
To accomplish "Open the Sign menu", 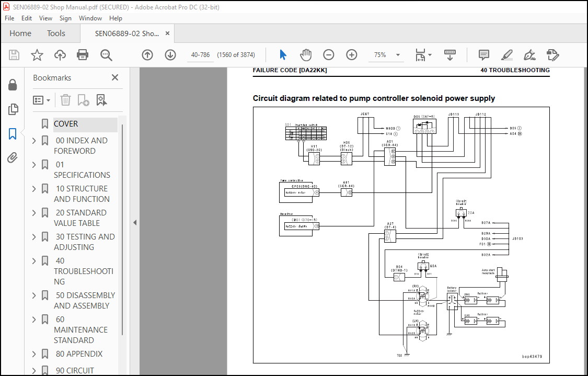I will [65, 18].
